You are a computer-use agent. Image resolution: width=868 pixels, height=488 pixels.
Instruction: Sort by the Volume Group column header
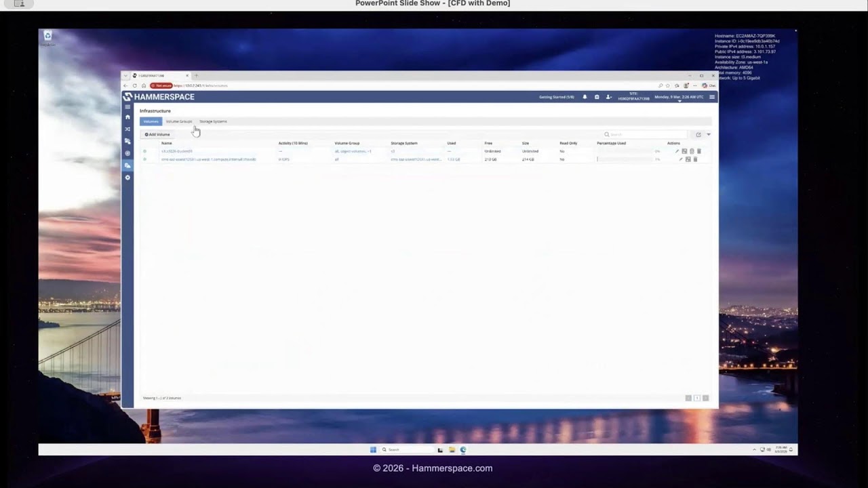tap(347, 143)
